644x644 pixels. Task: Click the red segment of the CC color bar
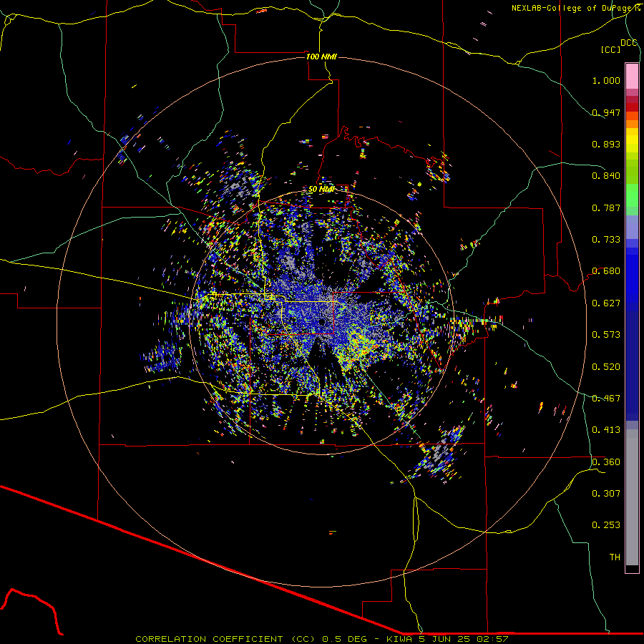click(632, 107)
